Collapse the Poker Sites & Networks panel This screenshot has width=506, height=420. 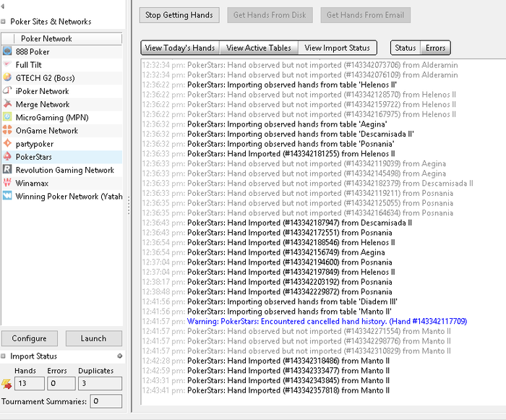tap(3, 22)
